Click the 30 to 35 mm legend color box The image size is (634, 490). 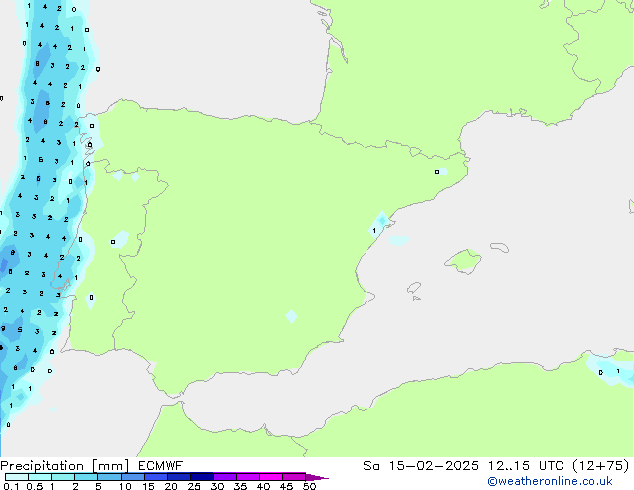(x=224, y=477)
